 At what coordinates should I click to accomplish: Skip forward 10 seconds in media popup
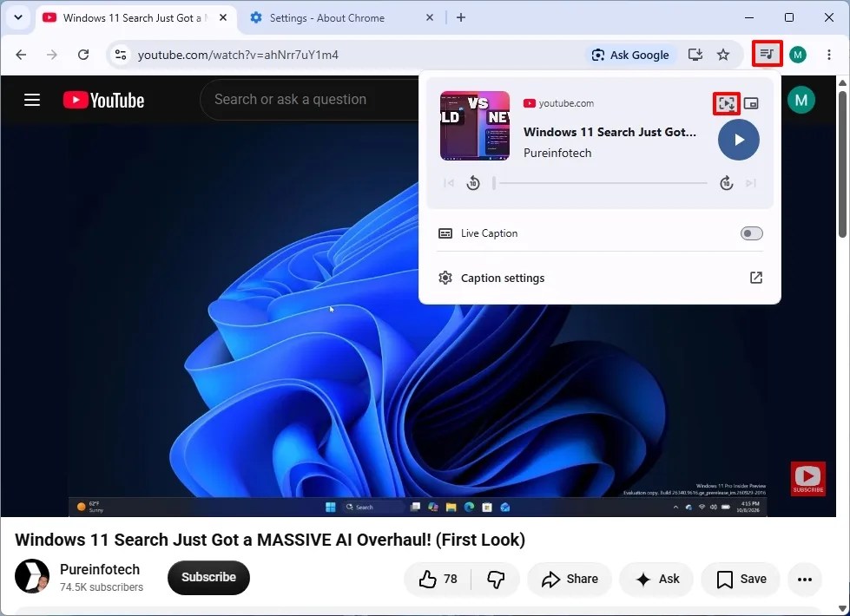727,183
